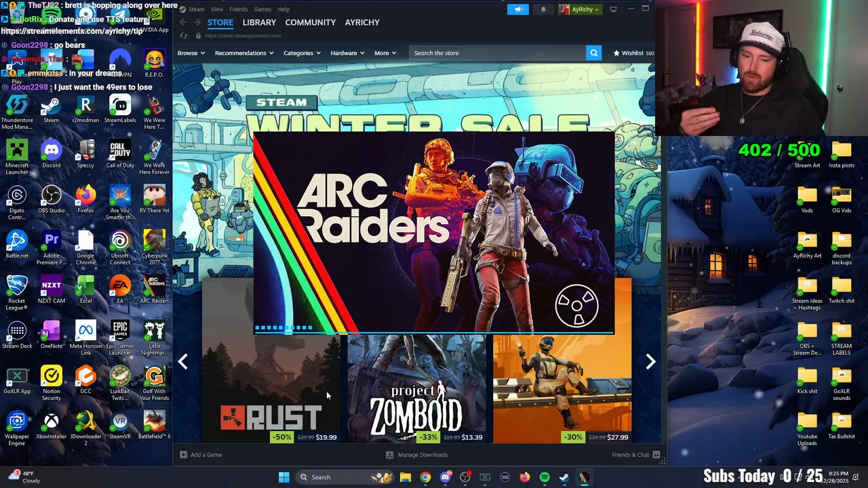Image resolution: width=868 pixels, height=488 pixels.
Task: Expand the Browse dropdown in Steam store
Action: [191, 53]
